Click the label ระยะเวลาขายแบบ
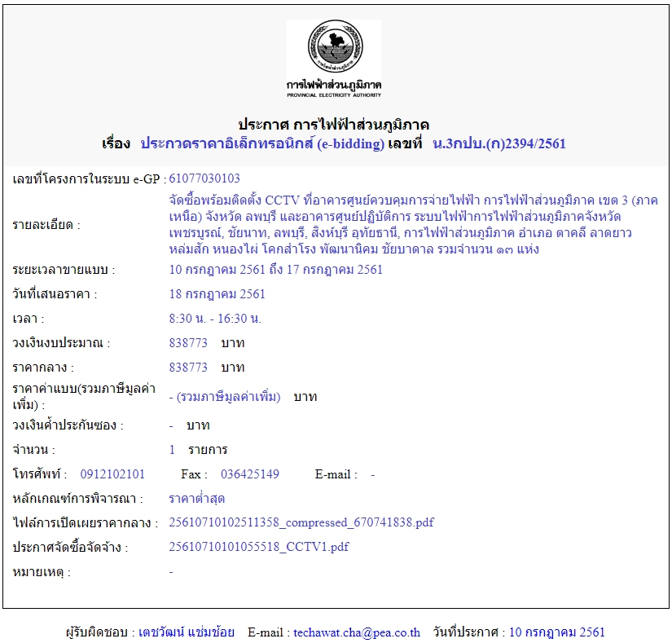672x643 pixels. pyautogui.click(x=64, y=270)
